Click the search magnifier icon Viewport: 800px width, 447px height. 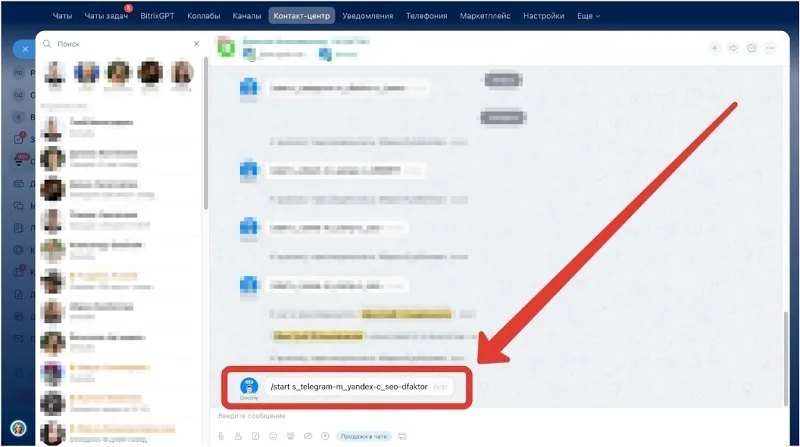click(x=47, y=44)
